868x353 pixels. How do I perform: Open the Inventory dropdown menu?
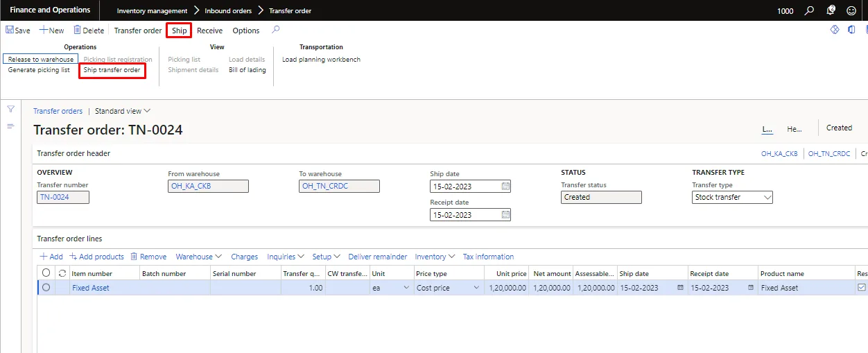click(x=435, y=257)
